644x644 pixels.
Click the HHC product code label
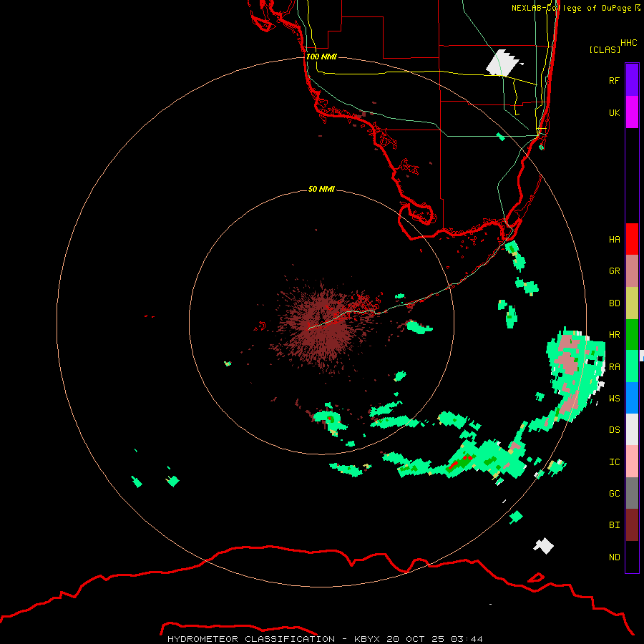click(628, 43)
